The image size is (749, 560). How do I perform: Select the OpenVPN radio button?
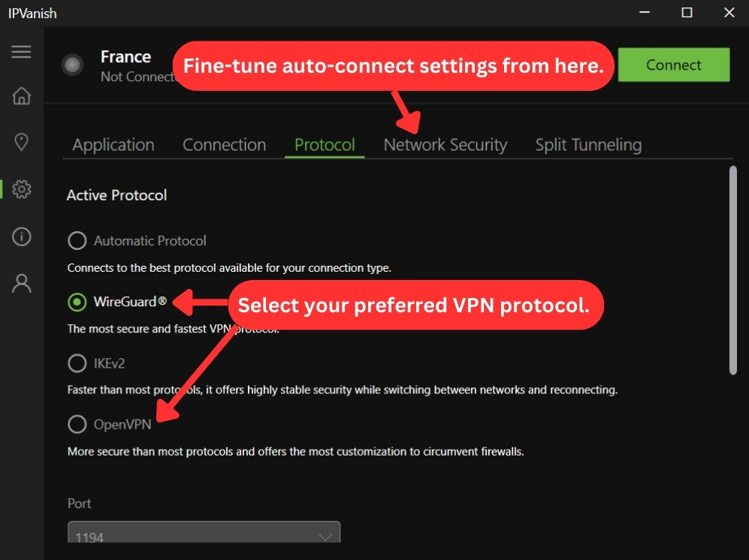[77, 424]
